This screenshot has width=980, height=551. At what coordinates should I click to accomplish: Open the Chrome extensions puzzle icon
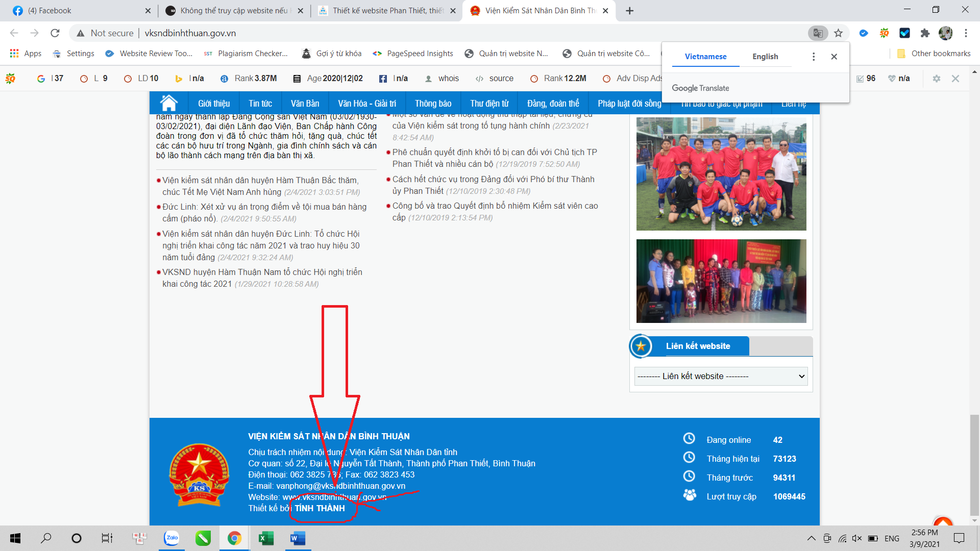(925, 33)
